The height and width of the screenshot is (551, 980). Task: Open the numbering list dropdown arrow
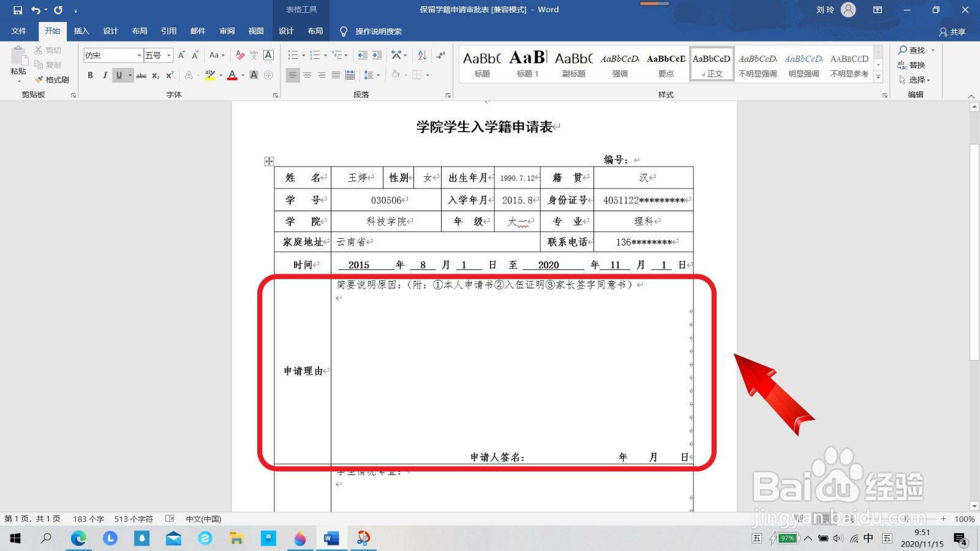[325, 55]
